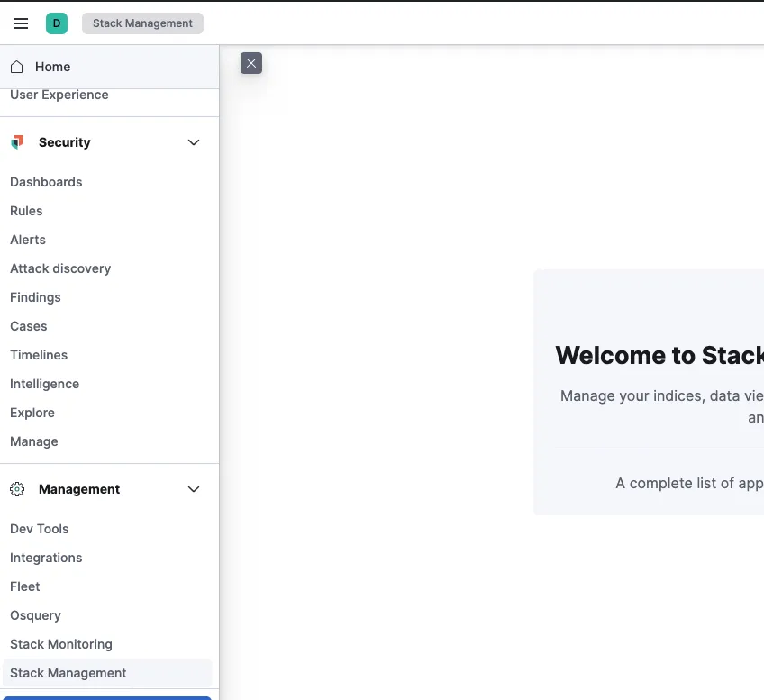Click the Stack Management breadcrumb
Image resolution: width=764 pixels, height=700 pixels.
[x=142, y=23]
